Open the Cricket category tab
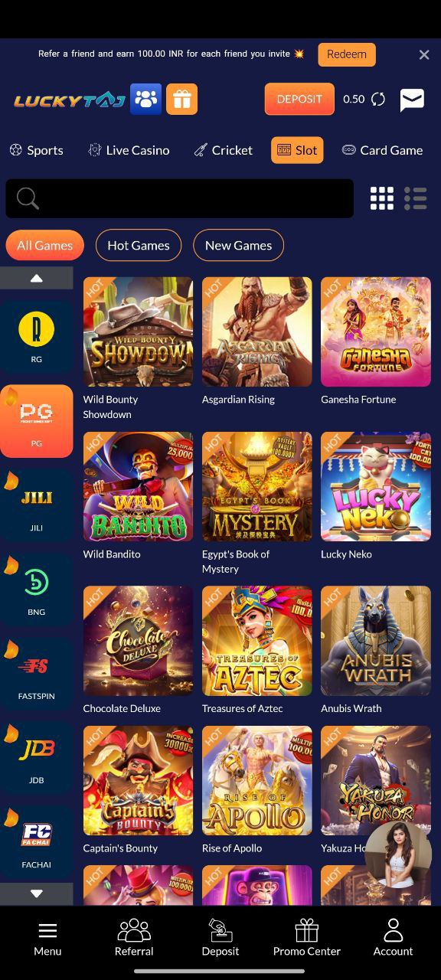The width and height of the screenshot is (441, 980). [223, 150]
